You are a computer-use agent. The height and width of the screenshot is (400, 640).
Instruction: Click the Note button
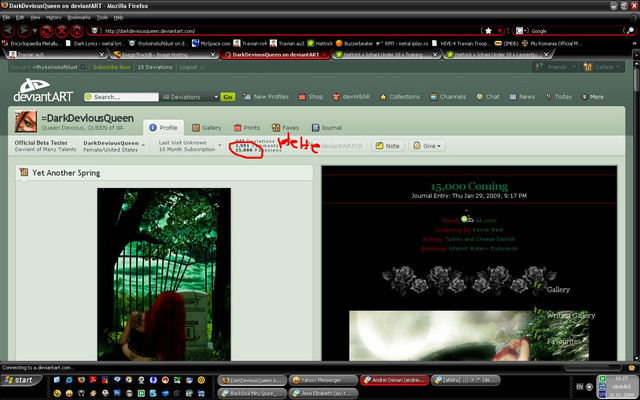point(388,146)
